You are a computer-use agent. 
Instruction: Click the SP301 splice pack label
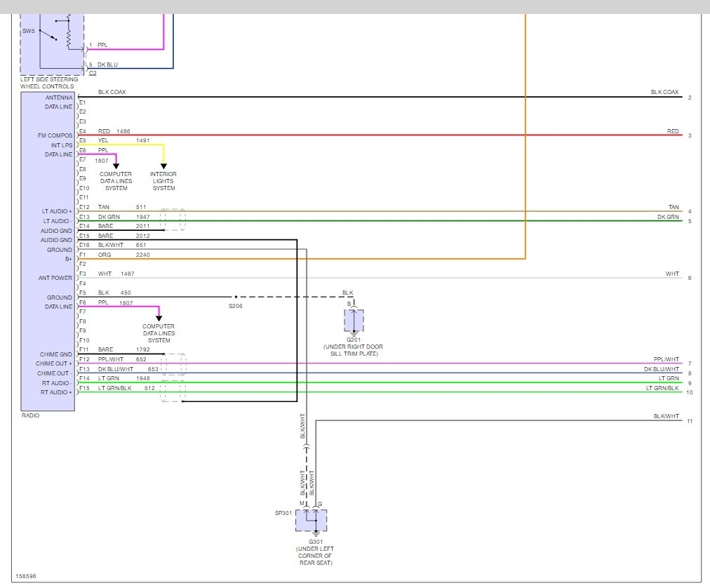[x=282, y=513]
